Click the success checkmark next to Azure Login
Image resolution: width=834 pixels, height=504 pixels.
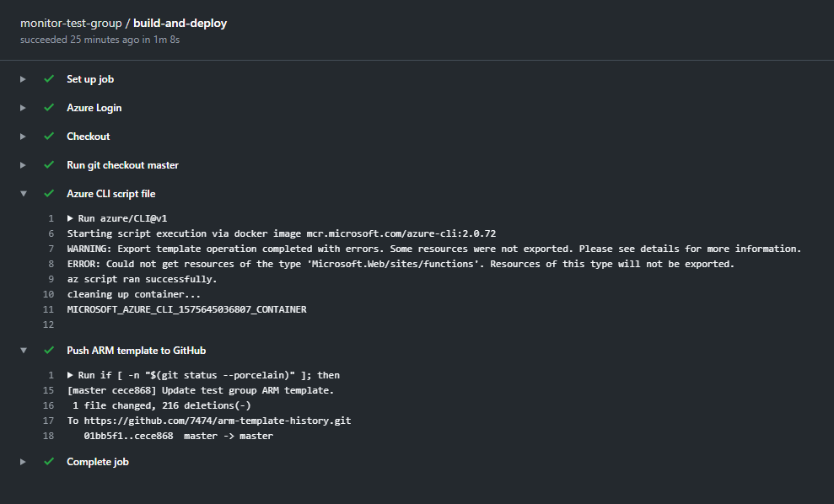click(x=49, y=108)
